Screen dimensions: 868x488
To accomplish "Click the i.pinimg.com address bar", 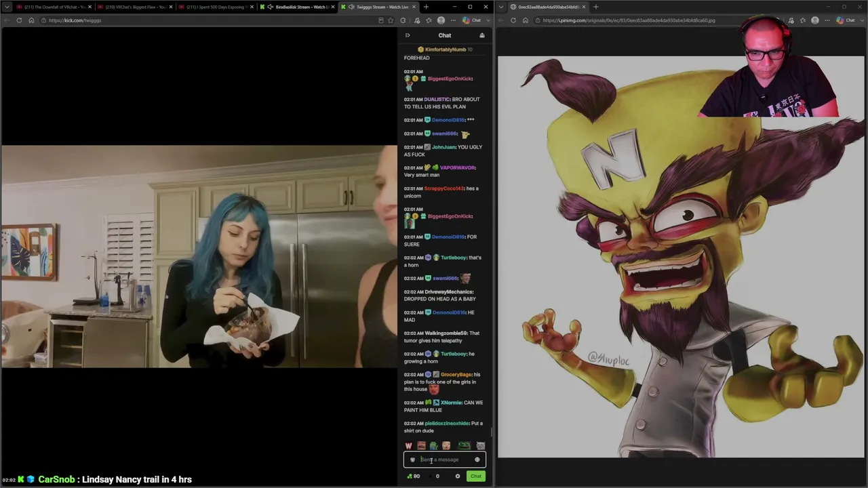I will coord(631,20).
